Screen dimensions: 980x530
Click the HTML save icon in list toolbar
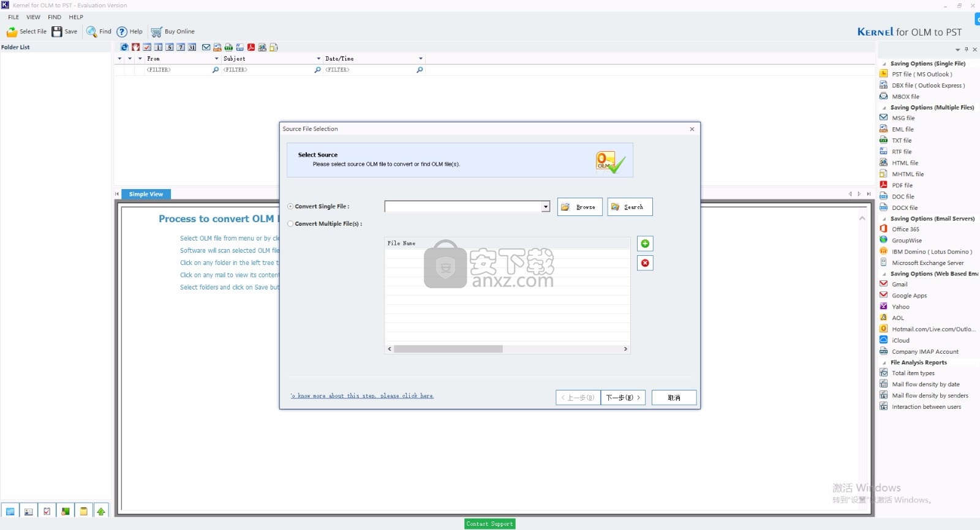pos(262,47)
